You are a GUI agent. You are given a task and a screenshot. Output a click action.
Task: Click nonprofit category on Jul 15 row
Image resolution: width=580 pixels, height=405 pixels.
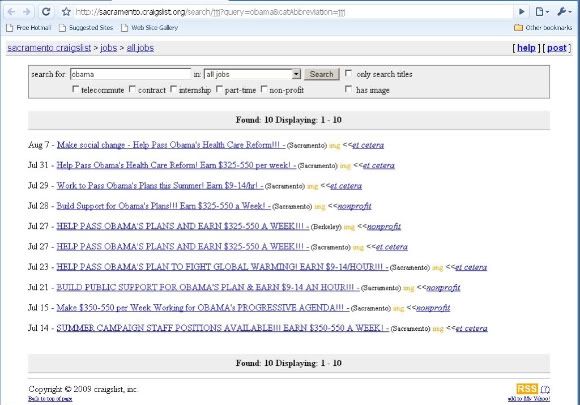(433, 308)
